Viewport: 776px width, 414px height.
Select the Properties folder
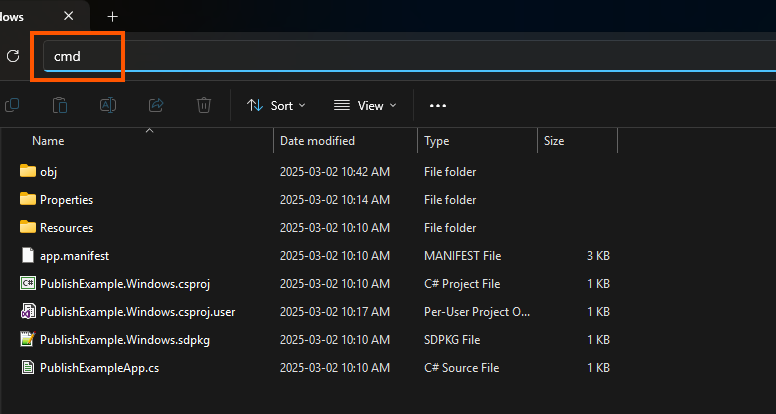[66, 200]
